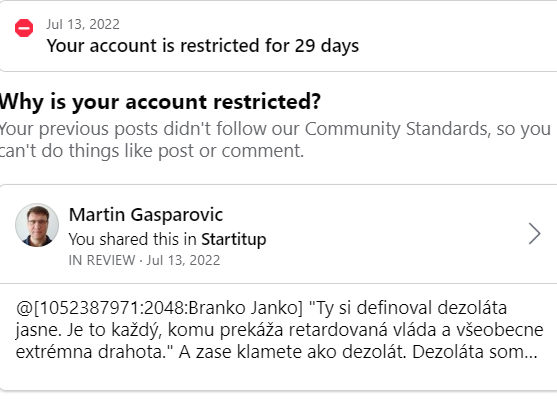Click the Jul 13, 2022 date above restriction notice

(x=83, y=25)
